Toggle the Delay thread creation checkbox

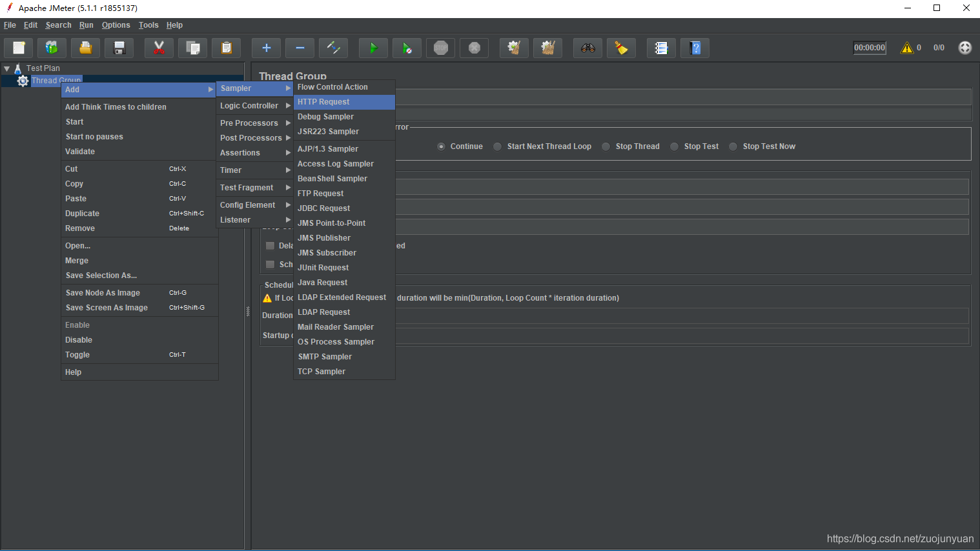(271, 246)
